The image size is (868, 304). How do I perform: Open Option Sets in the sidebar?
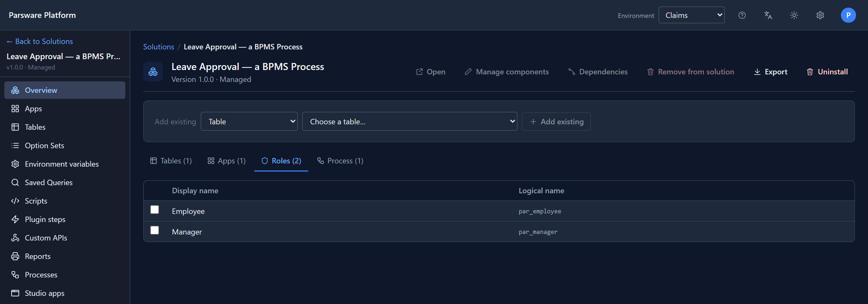tap(65, 145)
